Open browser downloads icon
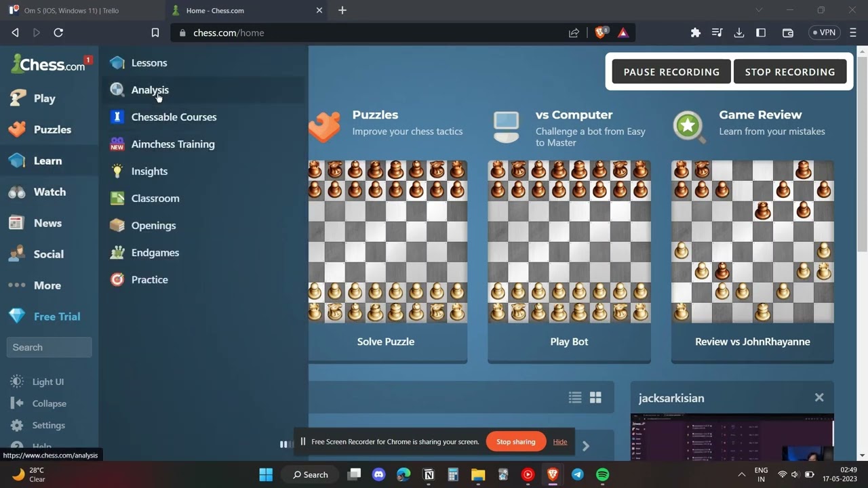This screenshot has width=868, height=488. tap(739, 33)
